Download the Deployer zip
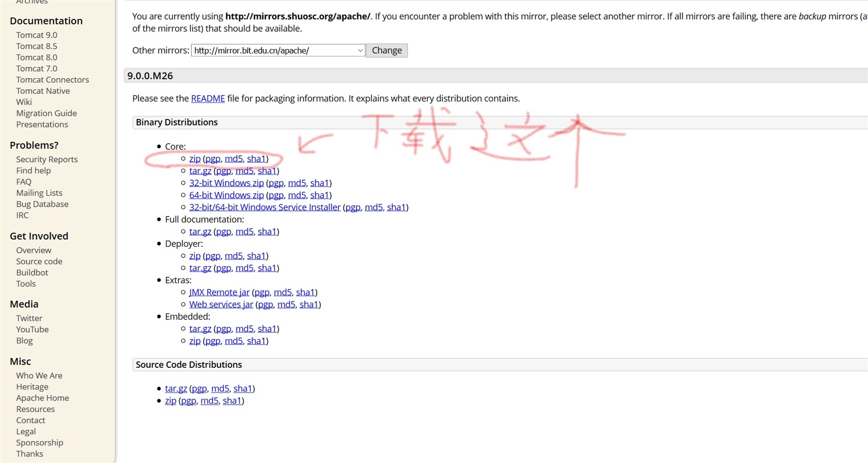This screenshot has height=463, width=868. tap(195, 256)
